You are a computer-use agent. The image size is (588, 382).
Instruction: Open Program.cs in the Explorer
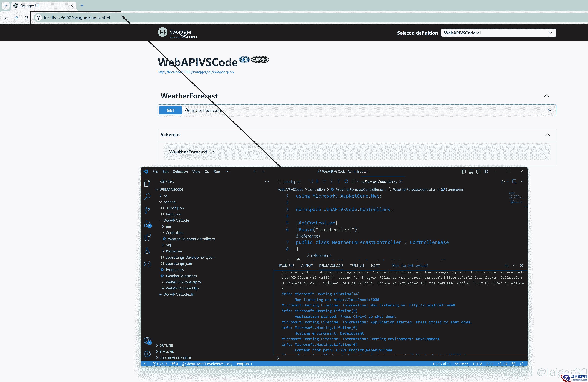click(x=174, y=270)
